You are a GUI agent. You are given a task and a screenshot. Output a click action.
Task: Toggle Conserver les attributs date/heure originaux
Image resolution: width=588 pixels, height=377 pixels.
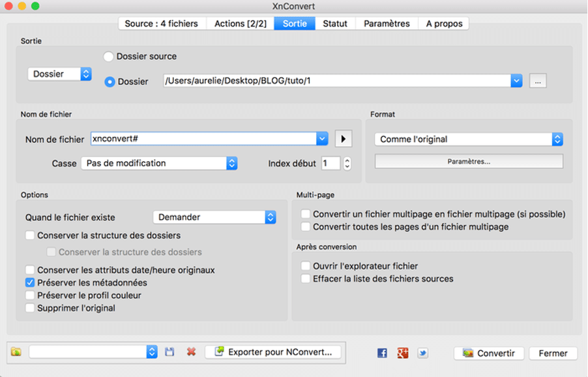coord(30,270)
